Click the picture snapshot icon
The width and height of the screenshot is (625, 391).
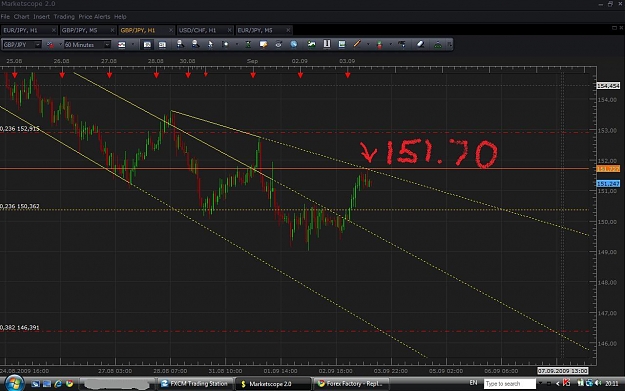[x=342, y=45]
